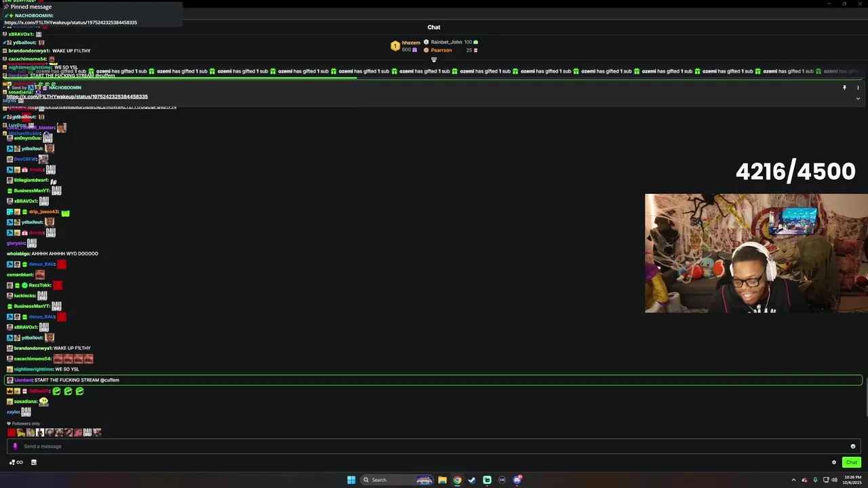Click whoisbigo AHHHH WYD message
This screenshot has height=488, width=868.
(x=53, y=253)
